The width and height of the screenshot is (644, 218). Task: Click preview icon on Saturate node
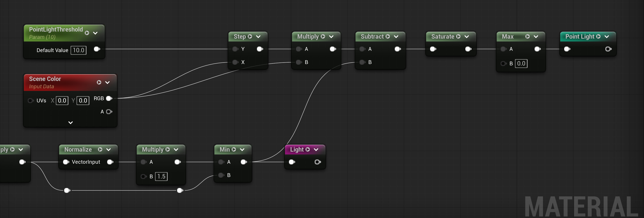pyautogui.click(x=458, y=36)
